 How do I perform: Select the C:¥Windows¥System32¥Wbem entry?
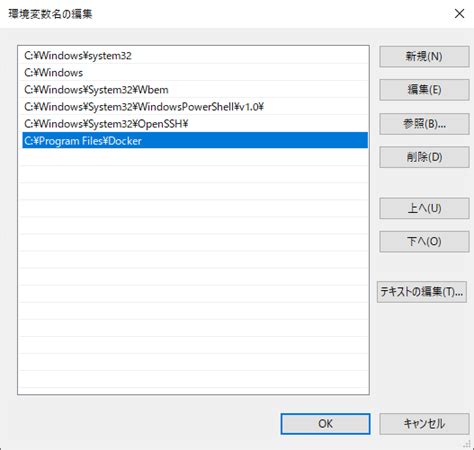pyautogui.click(x=195, y=89)
